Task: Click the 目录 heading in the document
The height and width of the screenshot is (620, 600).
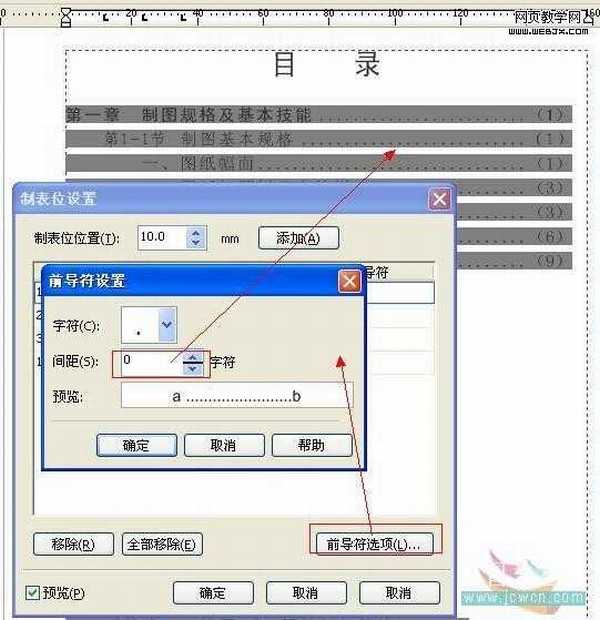Action: click(327, 66)
